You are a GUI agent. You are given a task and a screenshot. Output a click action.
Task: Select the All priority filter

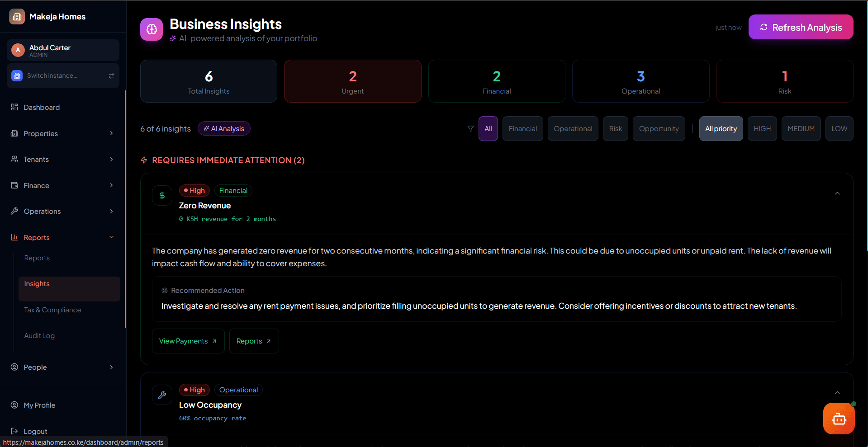tap(721, 129)
